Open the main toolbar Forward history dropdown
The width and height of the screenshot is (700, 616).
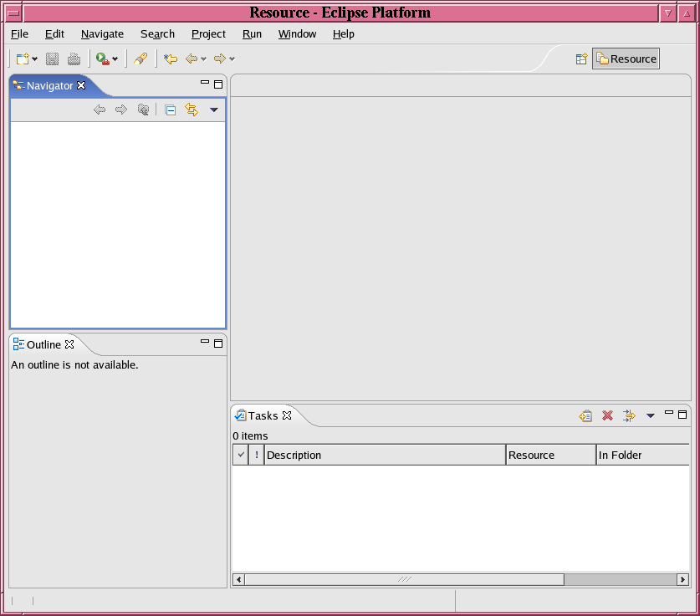(x=232, y=59)
